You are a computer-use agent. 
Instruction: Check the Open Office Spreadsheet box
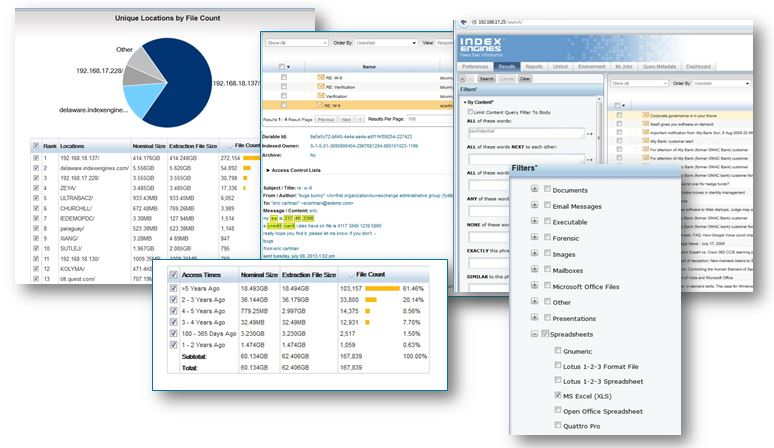[558, 410]
